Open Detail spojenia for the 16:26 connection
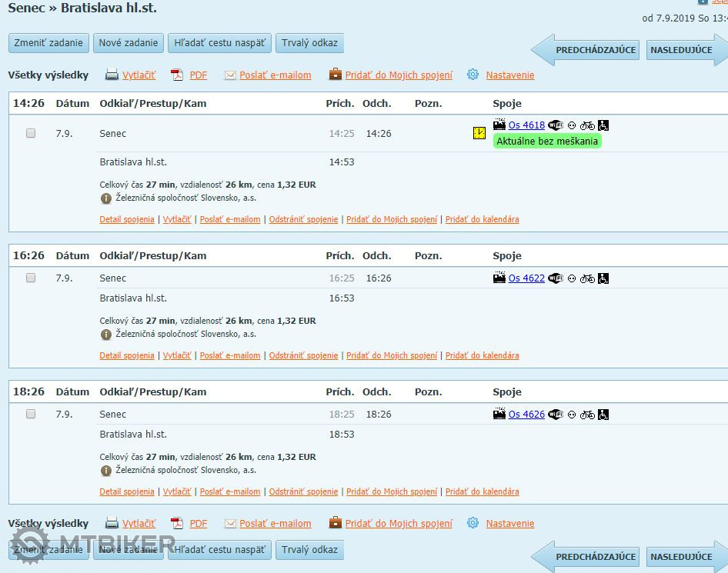This screenshot has height=573, width=728. coord(127,355)
